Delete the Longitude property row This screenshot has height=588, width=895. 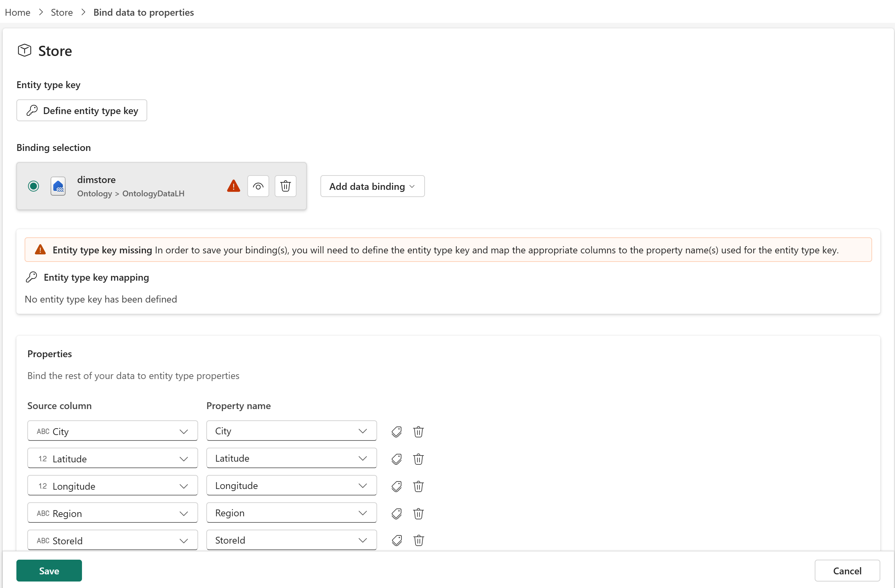pos(418,486)
